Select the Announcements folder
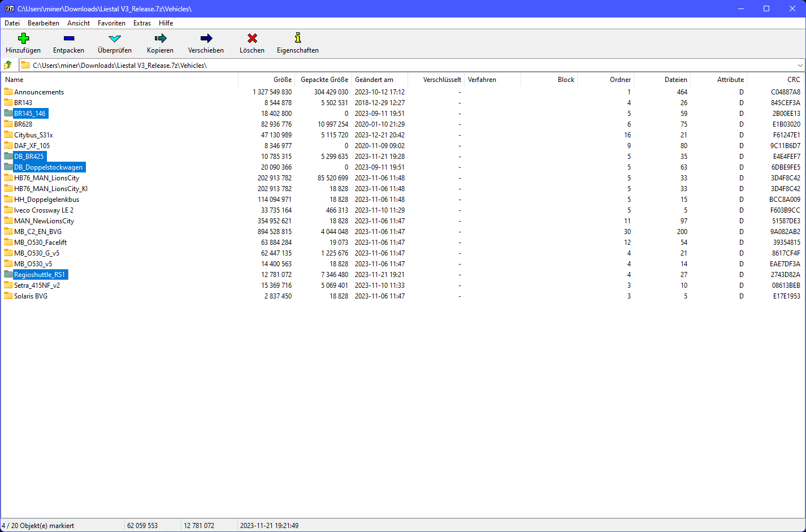806x532 pixels. 38,92
